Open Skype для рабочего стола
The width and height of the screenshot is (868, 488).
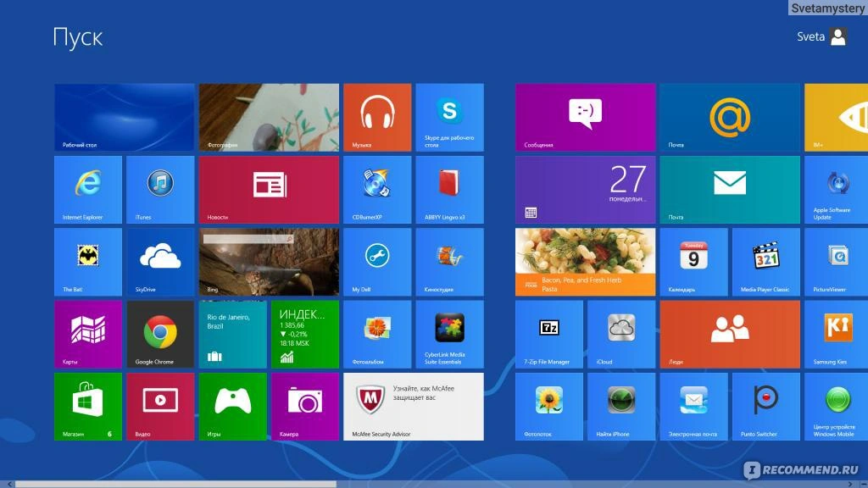click(x=450, y=117)
